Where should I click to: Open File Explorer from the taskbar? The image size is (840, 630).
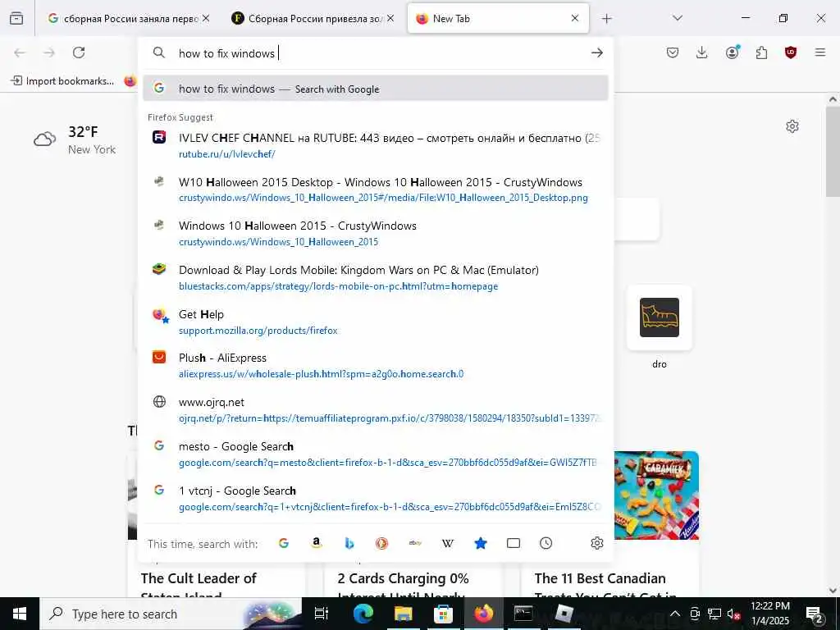tap(404, 614)
